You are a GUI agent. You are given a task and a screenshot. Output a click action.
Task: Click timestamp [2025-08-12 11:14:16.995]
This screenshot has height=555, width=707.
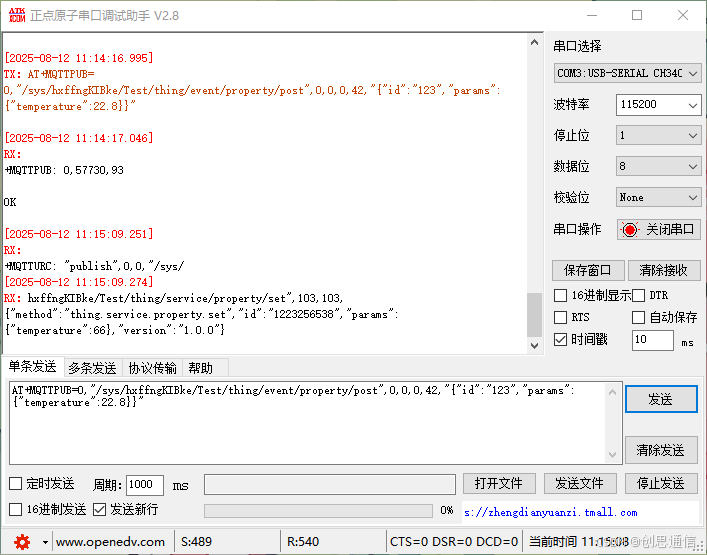pos(78,58)
